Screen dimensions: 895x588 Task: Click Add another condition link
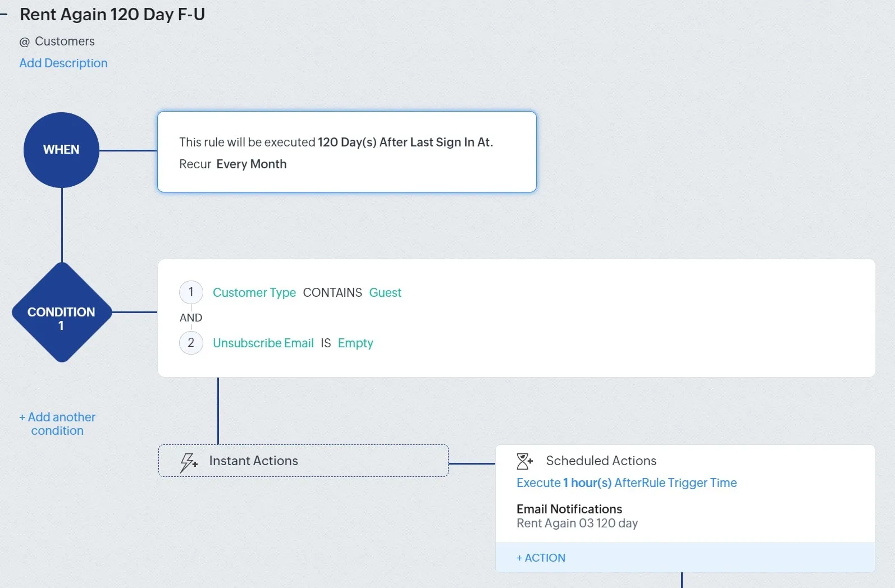tap(57, 424)
